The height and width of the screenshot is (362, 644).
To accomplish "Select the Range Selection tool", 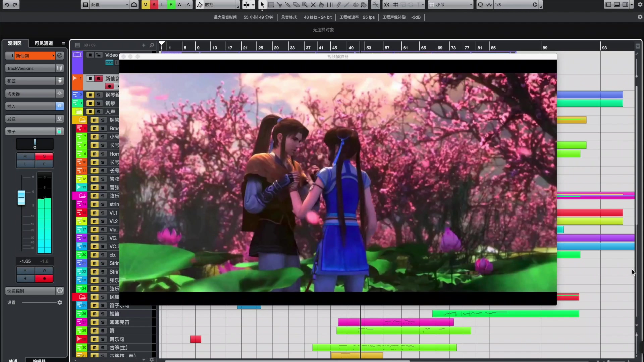I will pyautogui.click(x=271, y=5).
